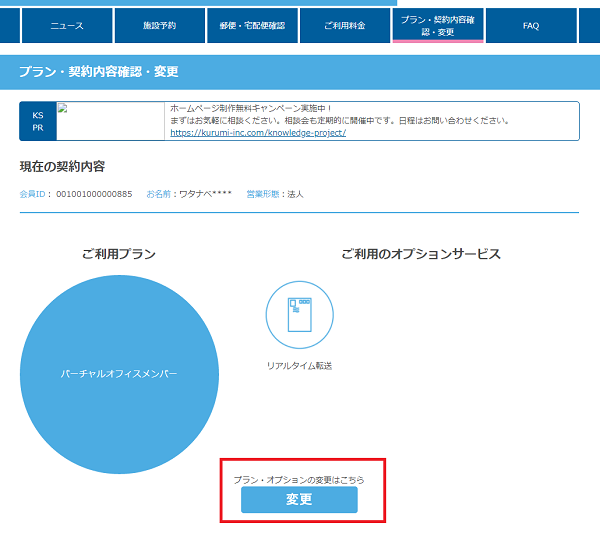This screenshot has width=600, height=533.
Task: Switch to the ご利用料金 tab
Action: click(x=344, y=25)
